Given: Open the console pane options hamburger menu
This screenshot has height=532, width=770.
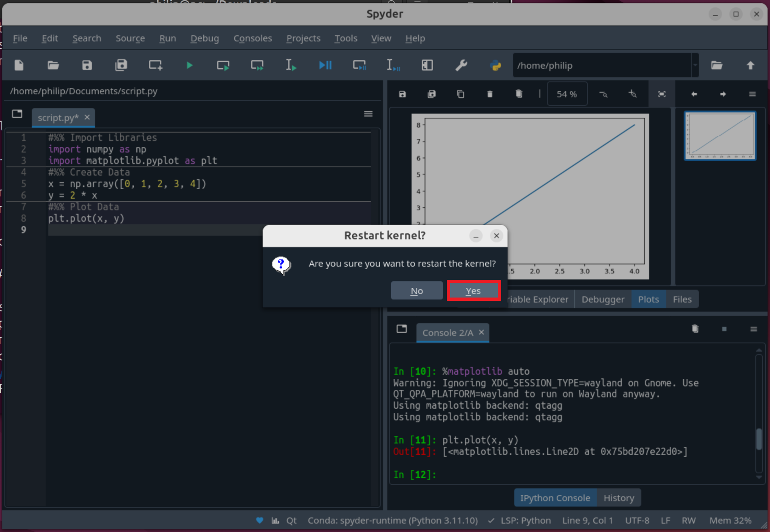Looking at the screenshot, I should pos(753,329).
